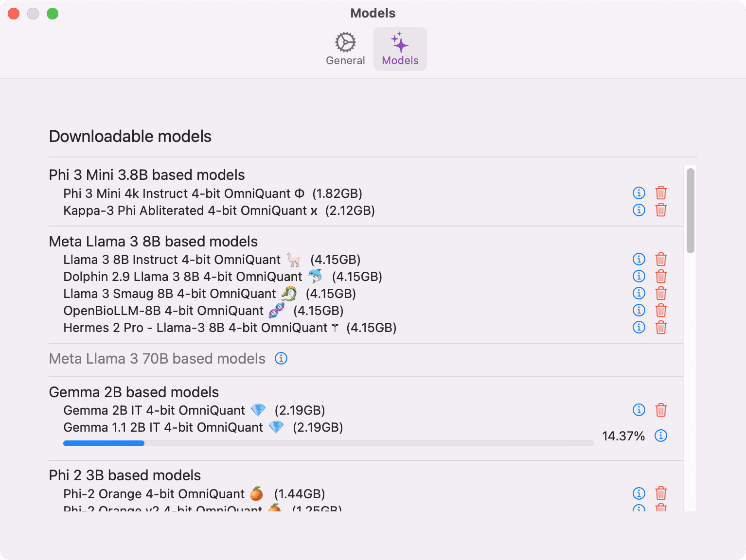Select the Models settings tab

pos(400,48)
